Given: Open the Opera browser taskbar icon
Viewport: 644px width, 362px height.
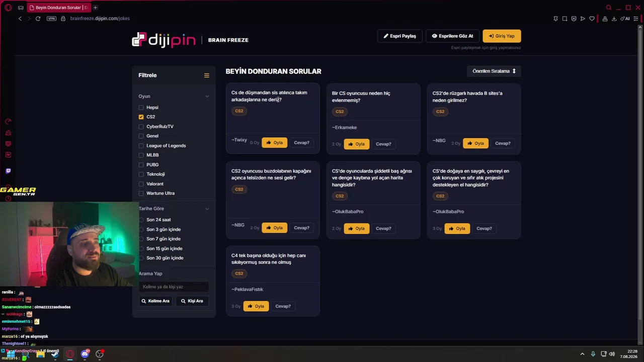Looking at the screenshot, I should 70,354.
